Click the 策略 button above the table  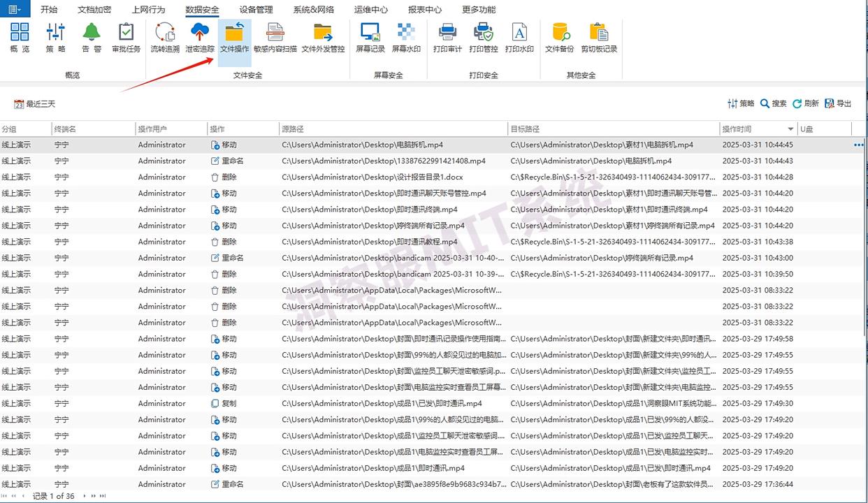point(741,103)
